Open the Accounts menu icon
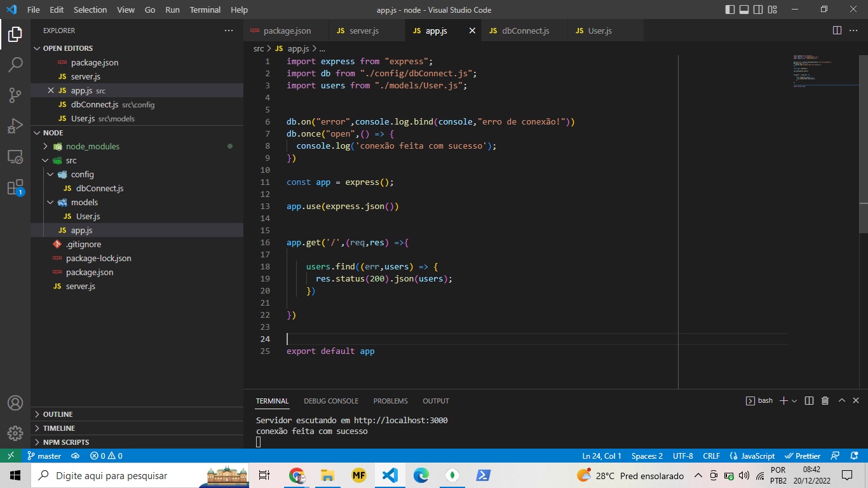 15,403
